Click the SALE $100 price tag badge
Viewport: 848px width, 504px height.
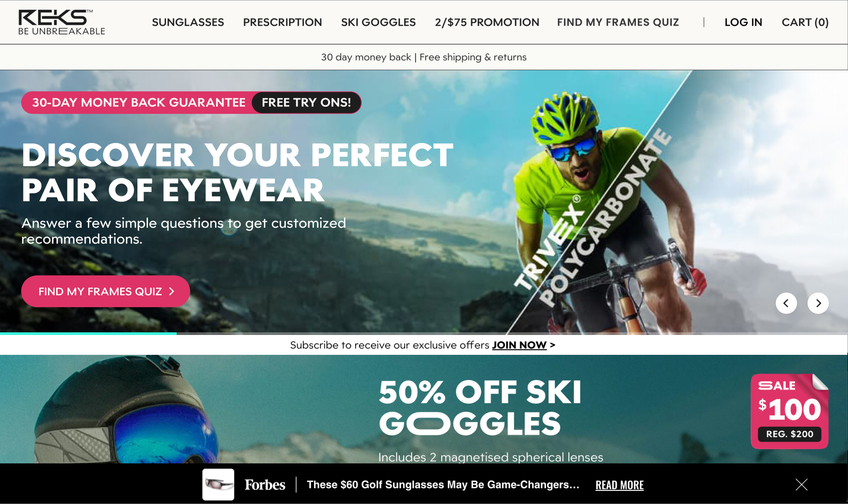point(790,411)
